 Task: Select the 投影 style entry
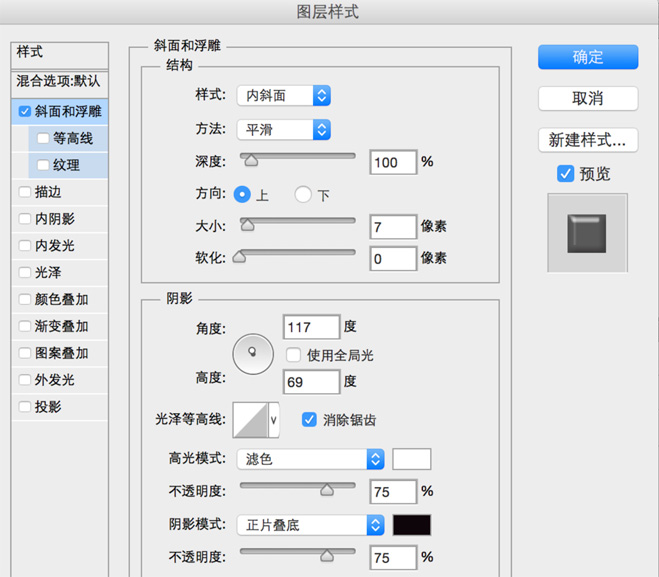(x=48, y=407)
